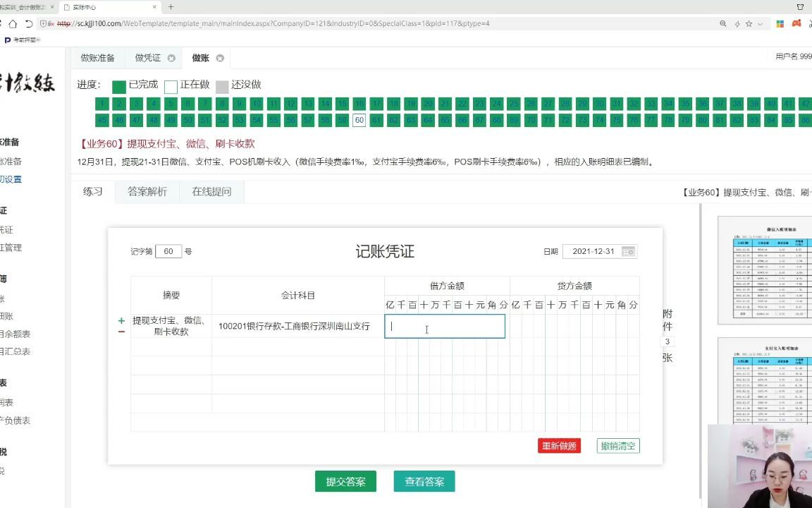The image size is (812, 508).
Task: Click the red game controller extension icon
Action: tap(796, 23)
